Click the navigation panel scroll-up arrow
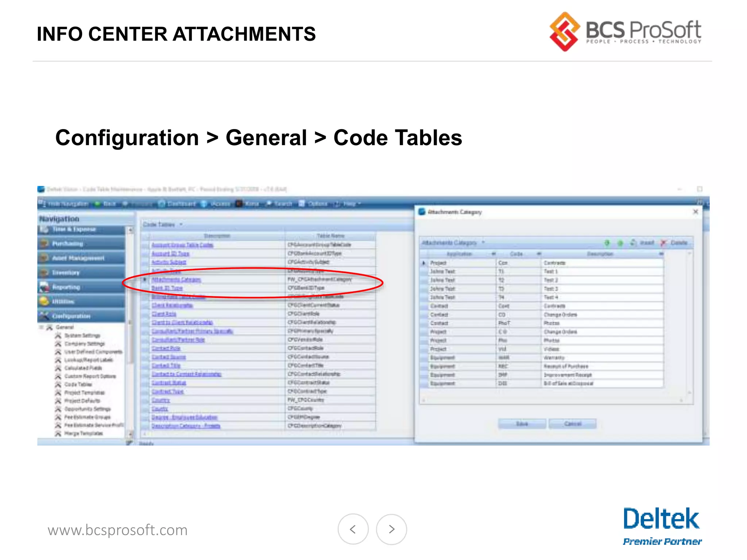 130,230
